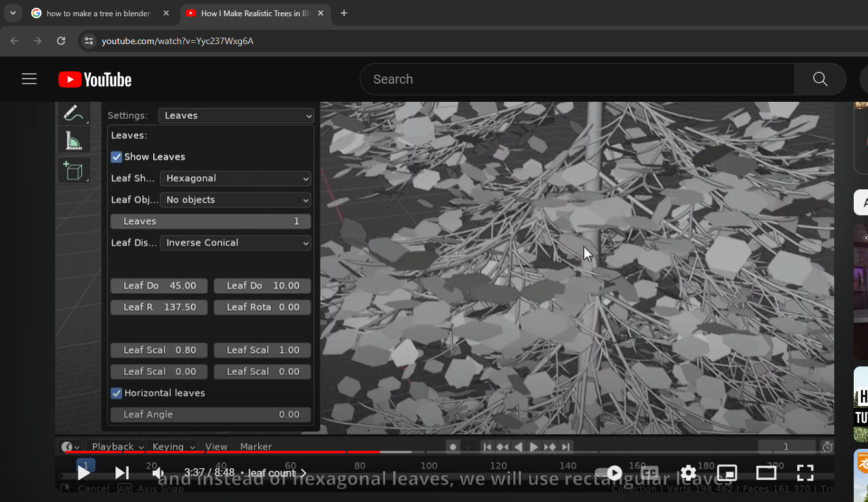View site information for youtube.com
868x502 pixels.
[x=90, y=41]
